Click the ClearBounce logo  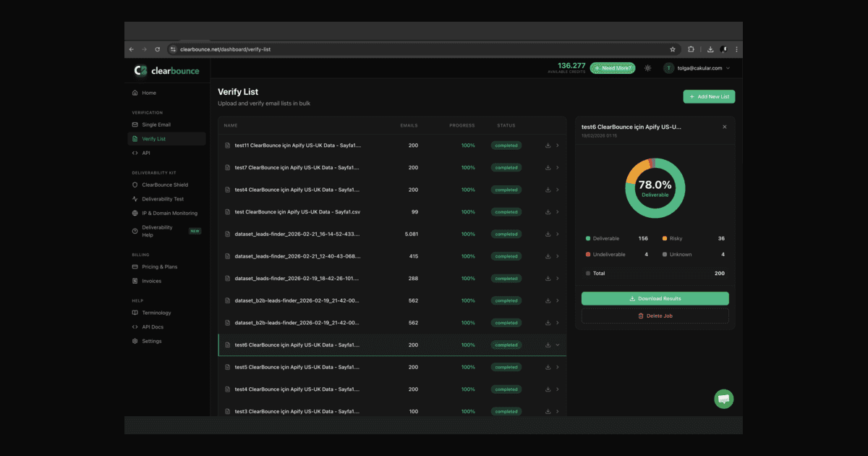point(166,70)
